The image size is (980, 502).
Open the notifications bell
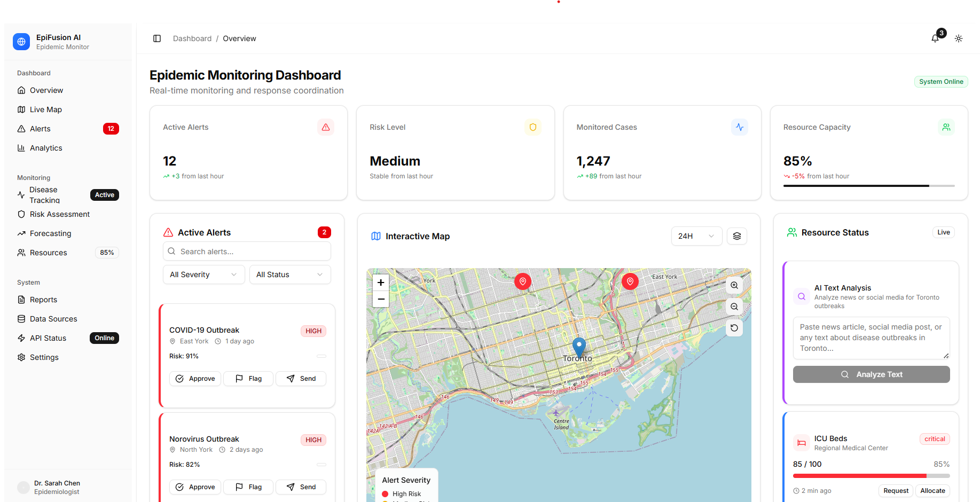click(x=935, y=38)
